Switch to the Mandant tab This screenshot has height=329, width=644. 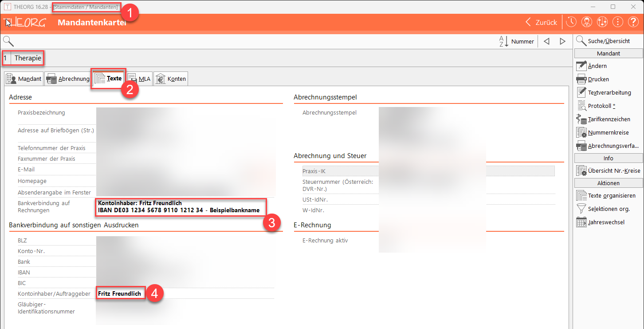(x=24, y=79)
